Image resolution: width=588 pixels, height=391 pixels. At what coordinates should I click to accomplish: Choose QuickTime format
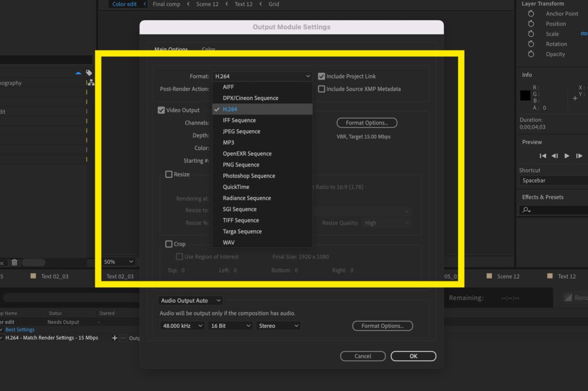tap(262, 187)
